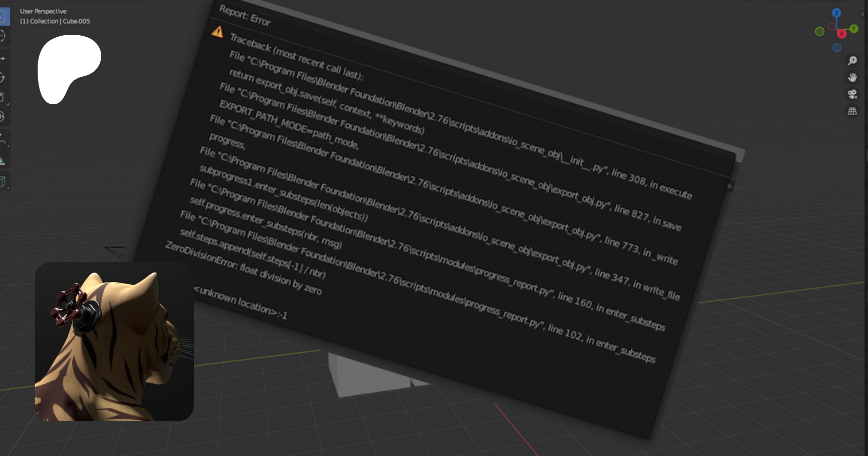Activate the 3D Cursor tool

point(2,36)
